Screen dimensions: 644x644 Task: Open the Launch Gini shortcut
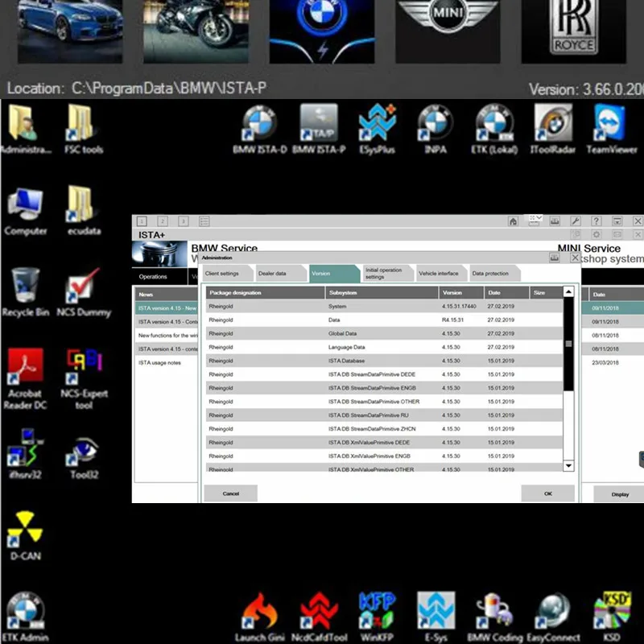259,617
